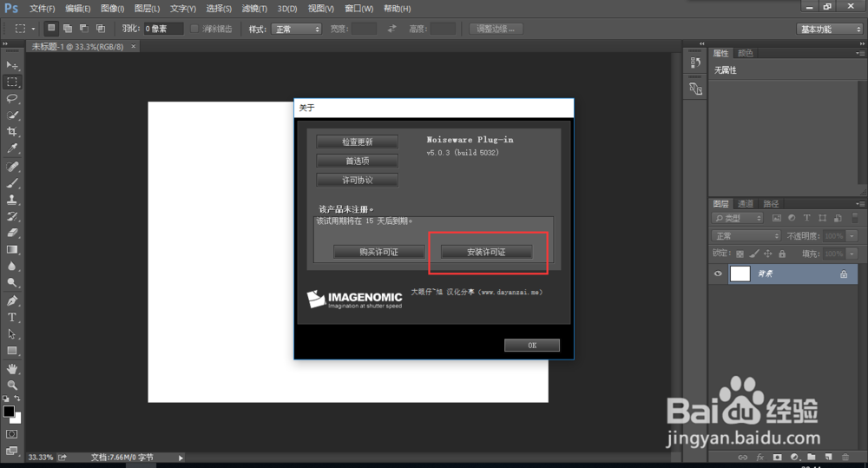Switch to the 颜色 (Color) tab
Image resolution: width=868 pixels, height=468 pixels.
(746, 53)
